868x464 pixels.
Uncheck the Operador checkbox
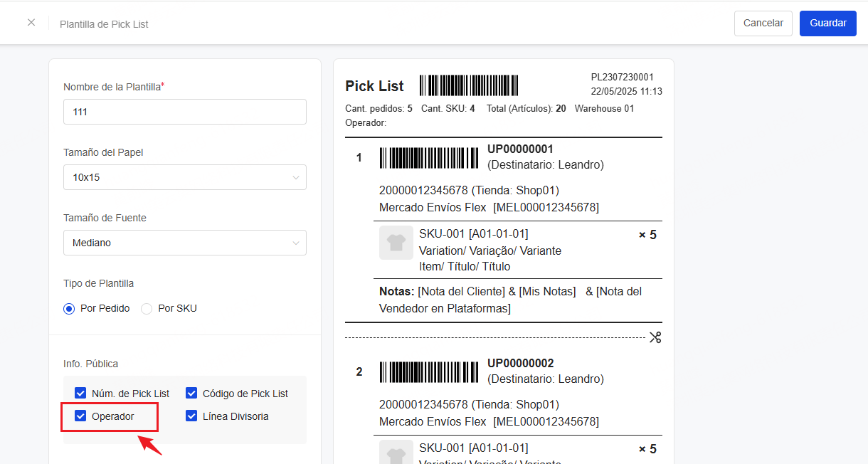coord(80,416)
